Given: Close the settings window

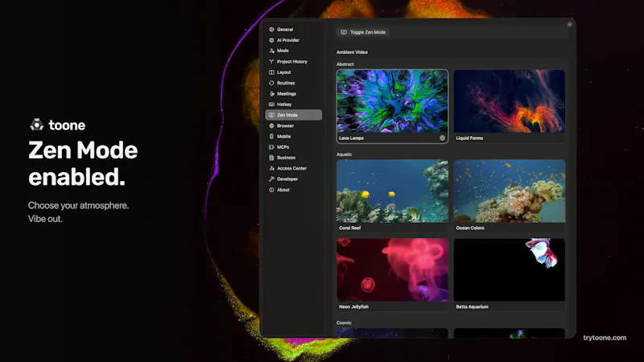Looking at the screenshot, I should pyautogui.click(x=569, y=25).
